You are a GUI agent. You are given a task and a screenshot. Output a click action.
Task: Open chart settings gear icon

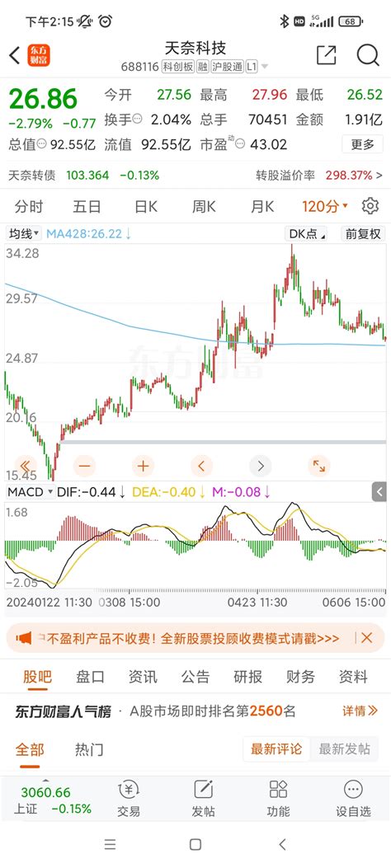pos(370,206)
